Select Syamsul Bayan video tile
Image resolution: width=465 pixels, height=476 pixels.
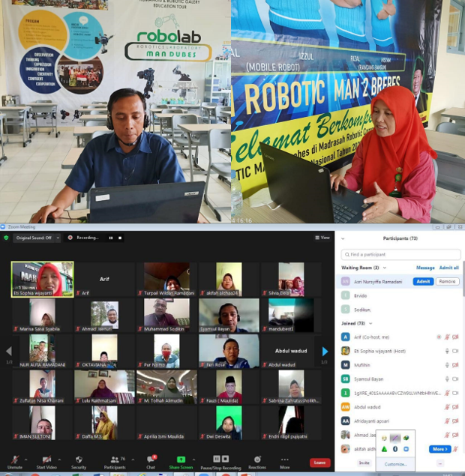(x=229, y=315)
